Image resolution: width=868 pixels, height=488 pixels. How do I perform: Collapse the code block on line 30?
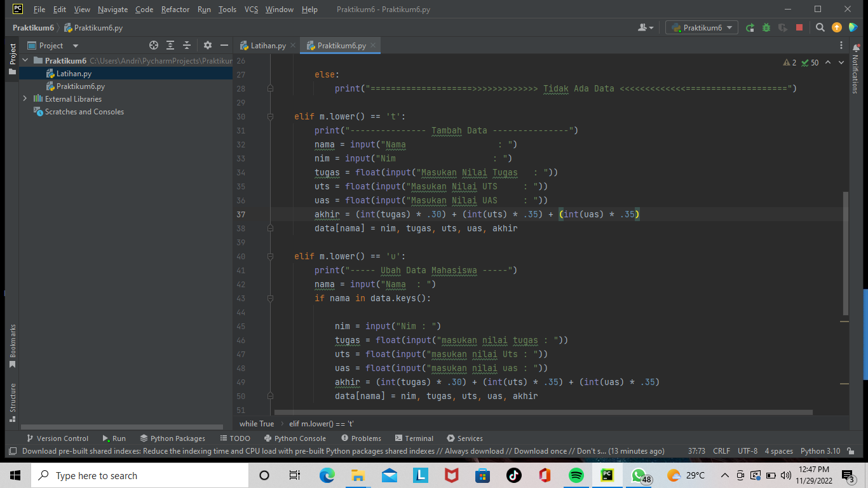pyautogui.click(x=270, y=116)
